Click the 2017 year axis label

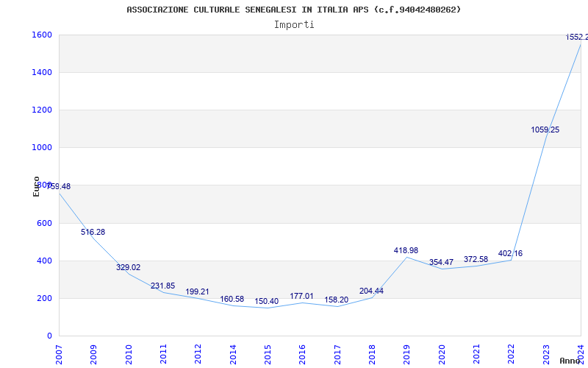pos(337,355)
